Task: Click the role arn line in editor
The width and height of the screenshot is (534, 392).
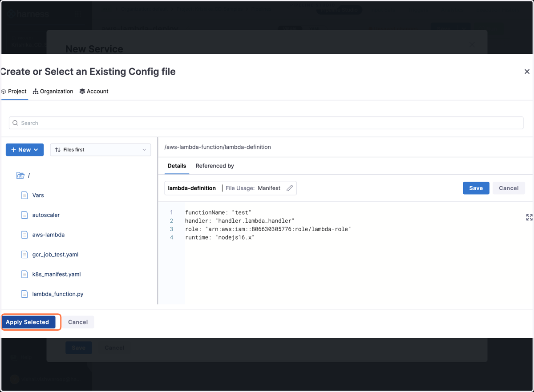Action: 268,229
